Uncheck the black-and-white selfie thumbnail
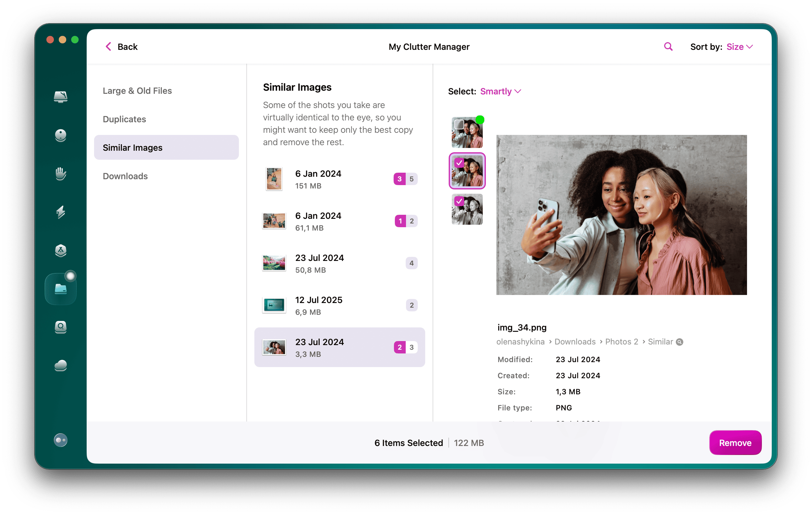 click(x=459, y=201)
